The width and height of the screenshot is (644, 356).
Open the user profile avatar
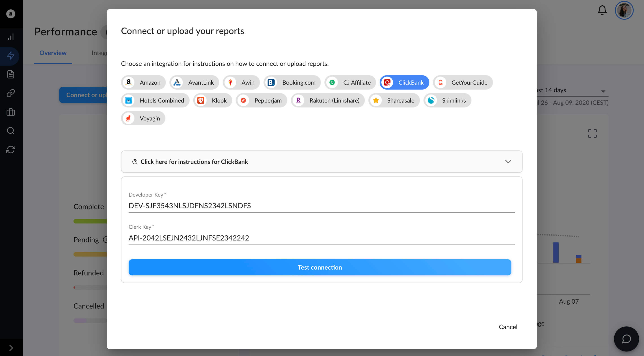pyautogui.click(x=624, y=10)
